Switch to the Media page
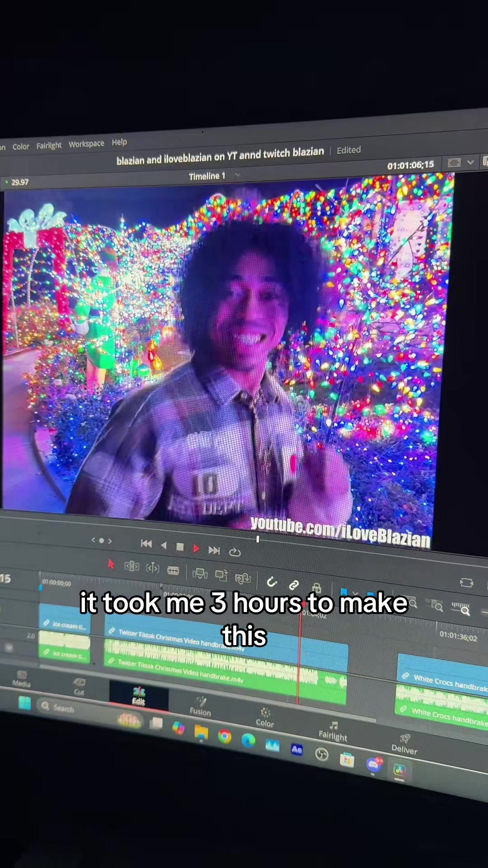Viewport: 488px width, 868px height. 21,679
